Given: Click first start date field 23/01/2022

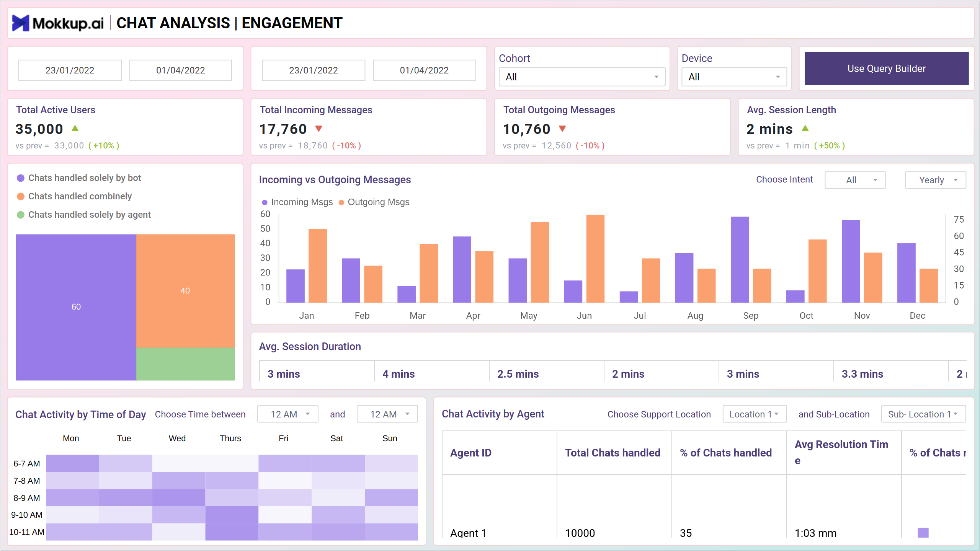Looking at the screenshot, I should pos(70,70).
